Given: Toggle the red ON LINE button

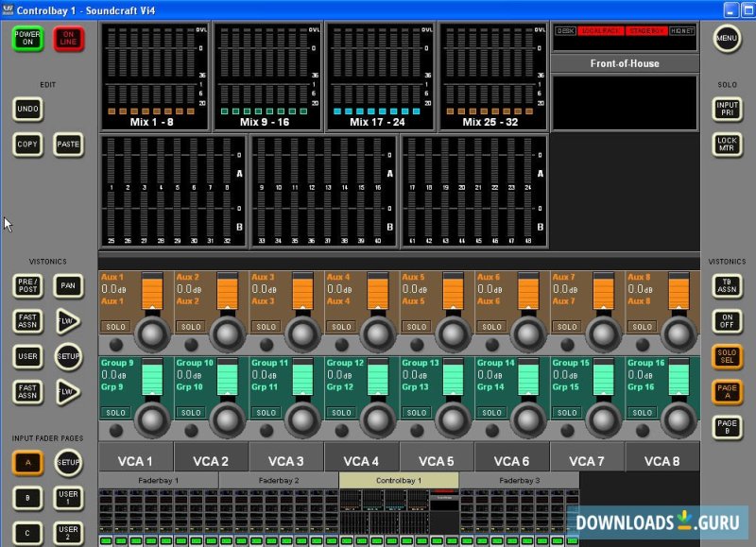Looking at the screenshot, I should 68,38.
